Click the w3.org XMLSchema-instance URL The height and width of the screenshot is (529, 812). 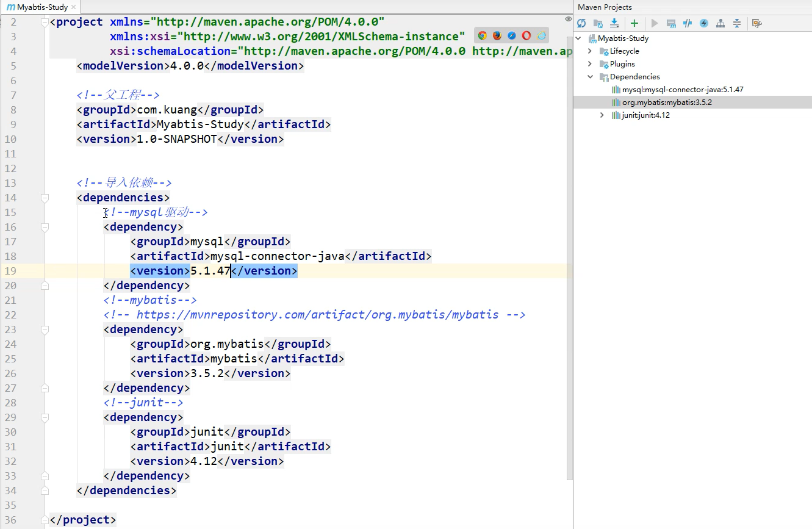[x=320, y=37]
